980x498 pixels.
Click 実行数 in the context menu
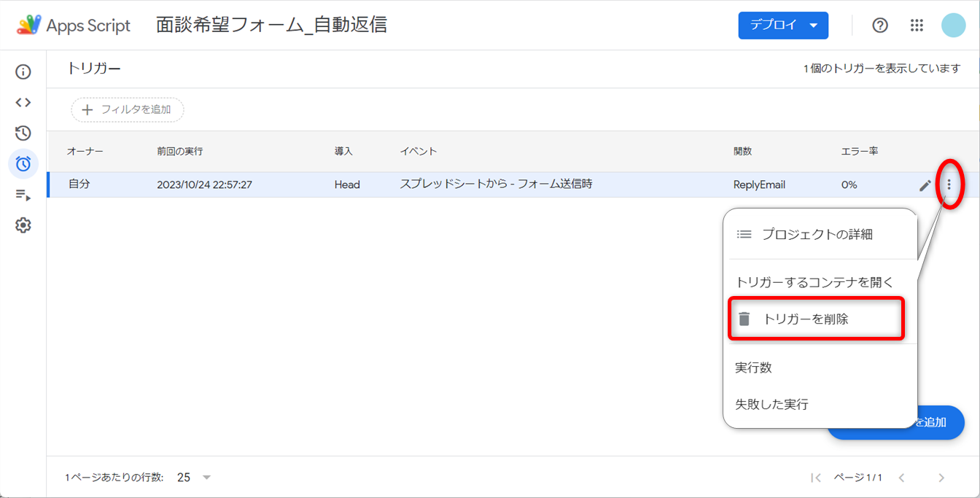(753, 367)
